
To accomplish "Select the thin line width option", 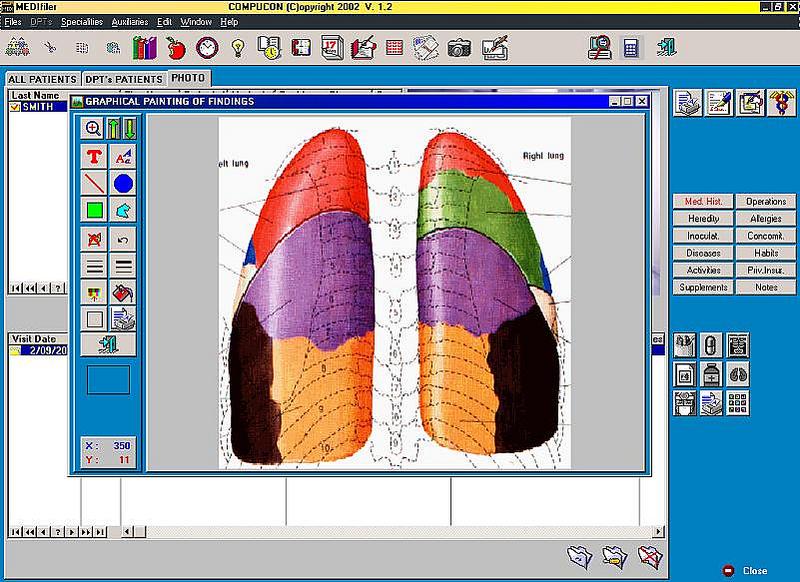I will (x=94, y=266).
